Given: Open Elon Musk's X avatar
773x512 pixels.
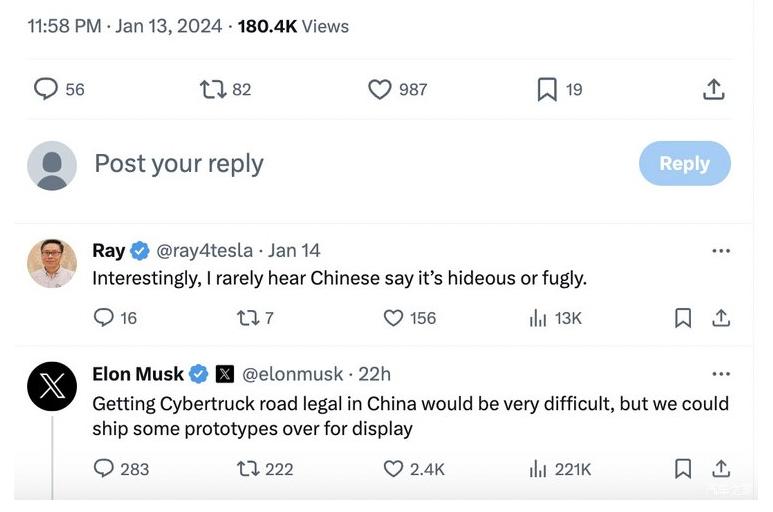Looking at the screenshot, I should pos(51,387).
